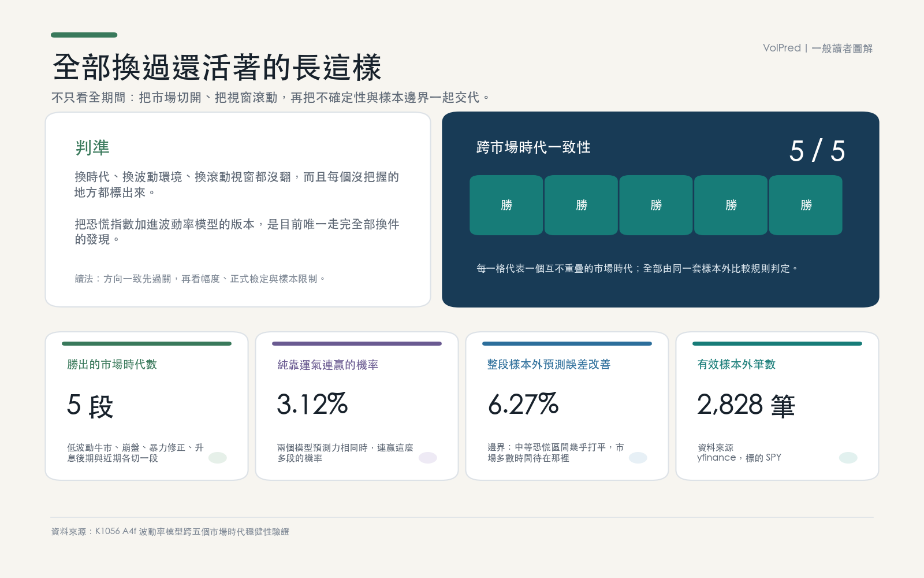Select the caption starting 每一格代表一個互不重疊
The height and width of the screenshot is (578, 924).
click(638, 269)
